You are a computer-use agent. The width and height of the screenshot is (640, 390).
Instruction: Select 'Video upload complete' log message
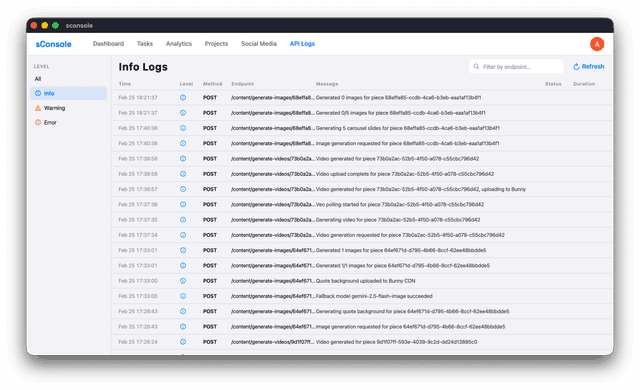pos(404,174)
